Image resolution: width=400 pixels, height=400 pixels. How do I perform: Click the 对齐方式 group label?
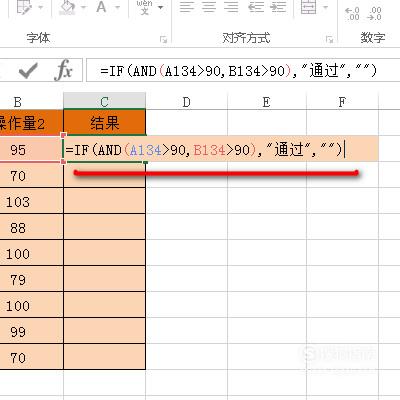click(x=246, y=38)
